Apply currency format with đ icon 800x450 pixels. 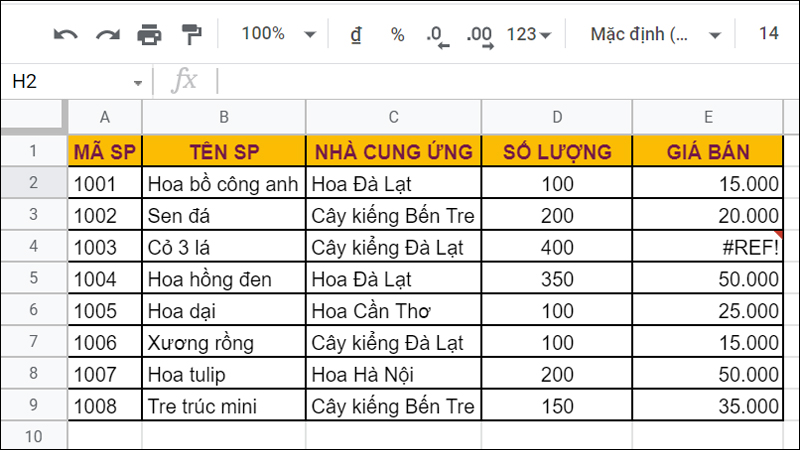click(x=355, y=35)
